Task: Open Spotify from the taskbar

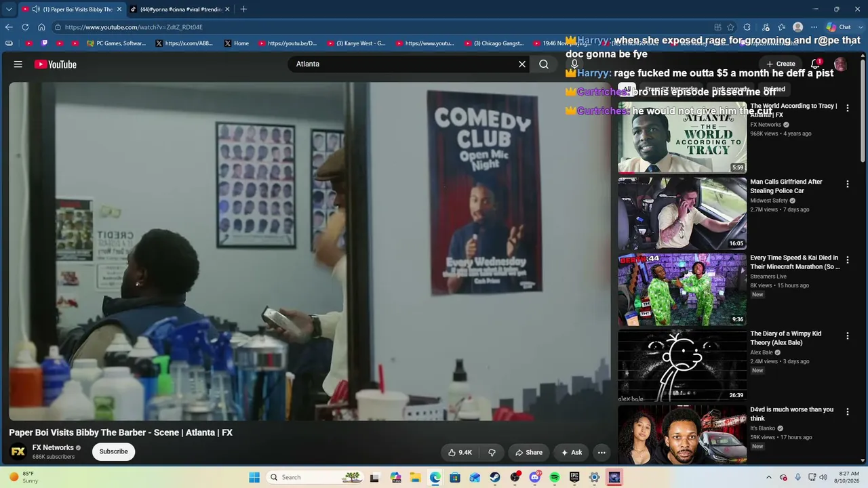Action: pyautogui.click(x=555, y=477)
